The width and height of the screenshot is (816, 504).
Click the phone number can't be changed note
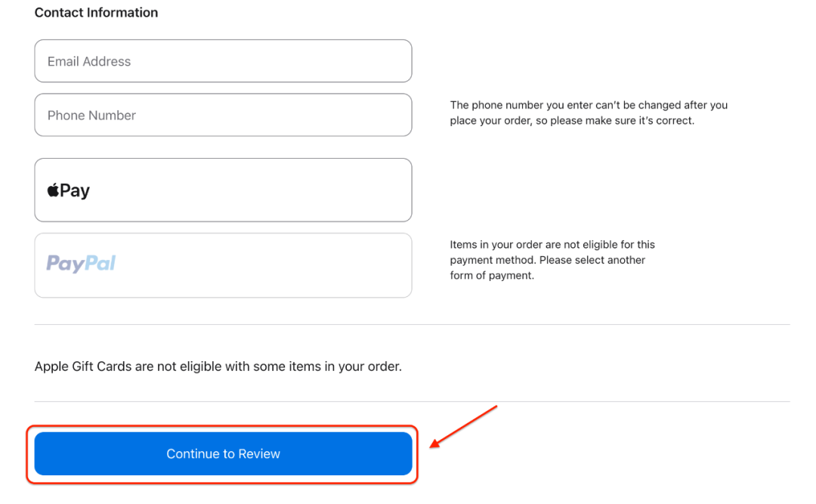tap(589, 113)
